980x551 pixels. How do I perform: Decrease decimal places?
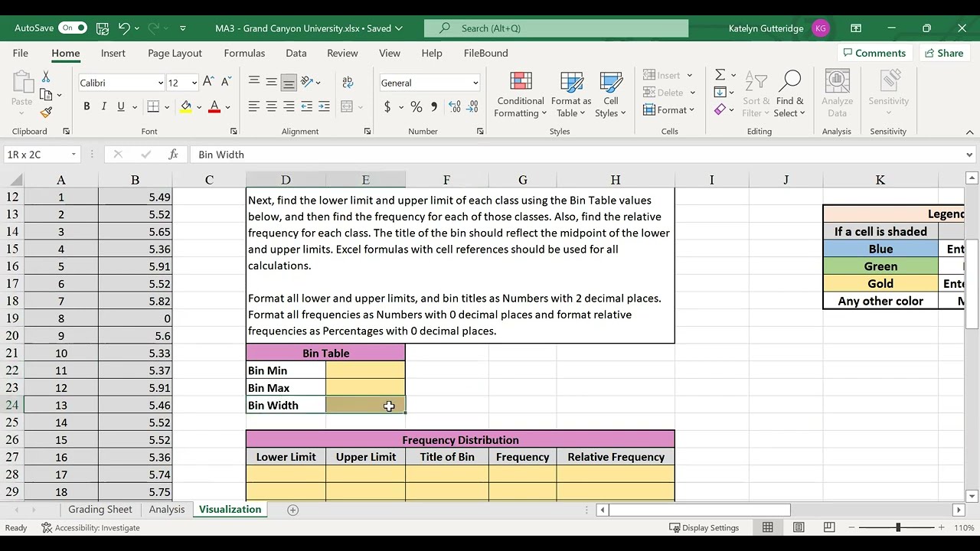[x=473, y=107]
